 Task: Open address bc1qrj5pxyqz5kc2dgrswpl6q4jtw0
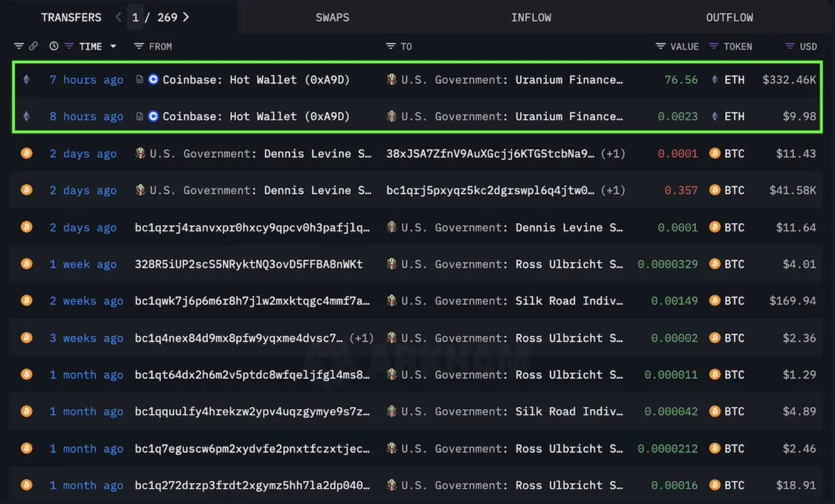pos(491,190)
